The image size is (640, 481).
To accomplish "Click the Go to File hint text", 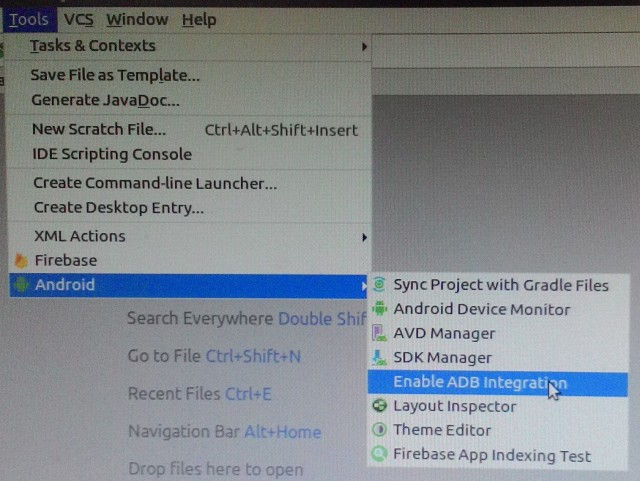I will (214, 356).
